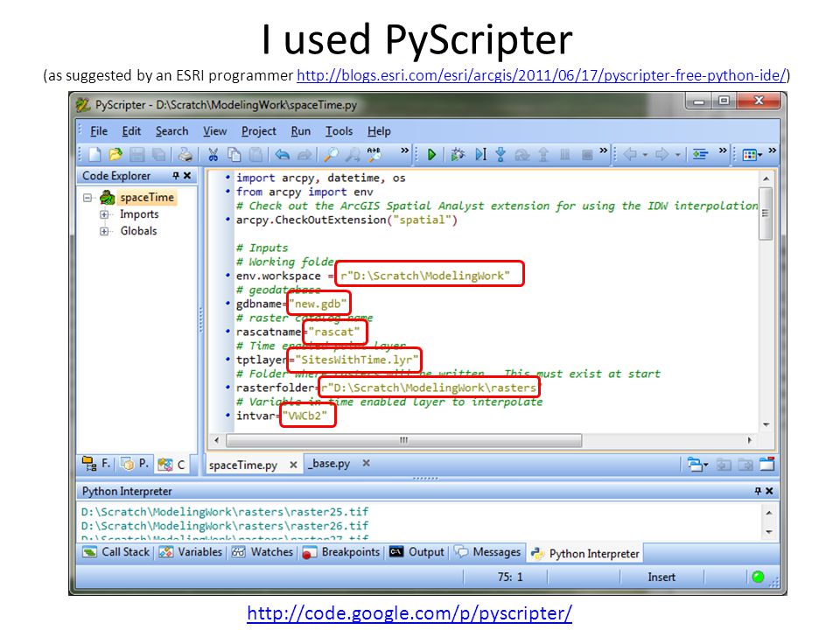The height and width of the screenshot is (630, 840).
Task: Start debugging with the bug icon
Action: click(x=458, y=154)
